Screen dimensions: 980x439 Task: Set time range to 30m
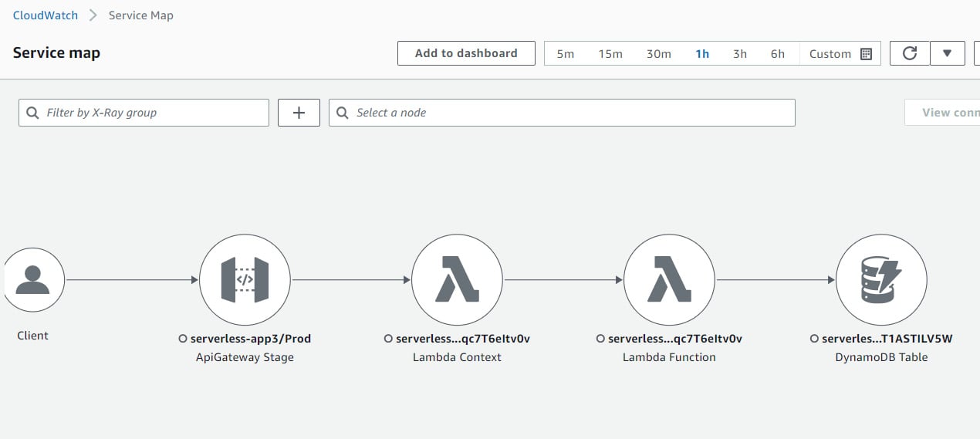click(x=659, y=54)
